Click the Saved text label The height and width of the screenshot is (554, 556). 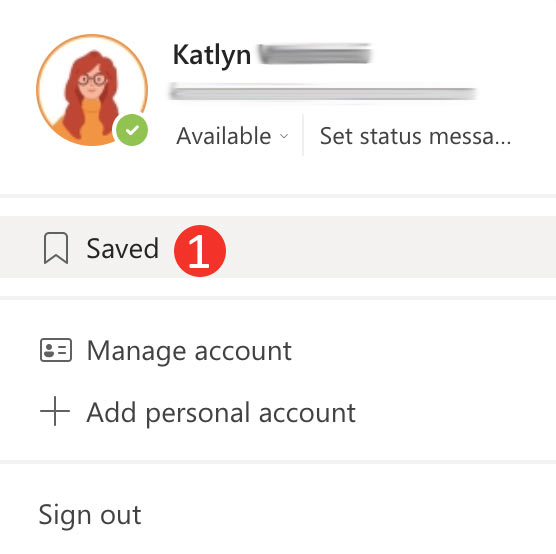pyautogui.click(x=122, y=249)
